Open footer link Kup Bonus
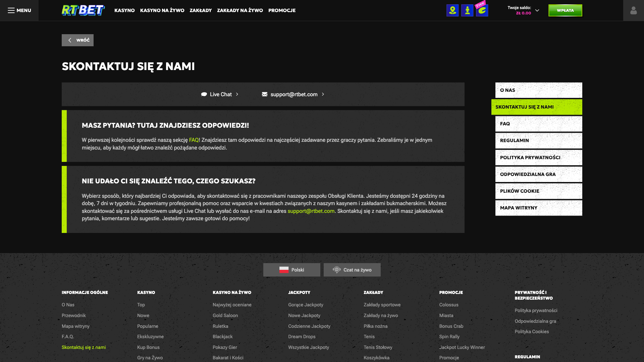Image resolution: width=644 pixels, height=362 pixels. click(x=148, y=347)
